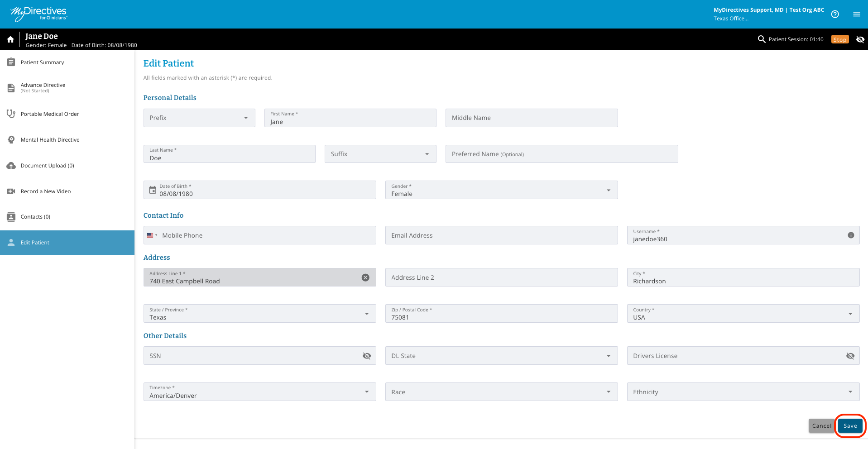Select Mental Health Directive menu item
Viewport: 868px width, 449px height.
pos(67,140)
